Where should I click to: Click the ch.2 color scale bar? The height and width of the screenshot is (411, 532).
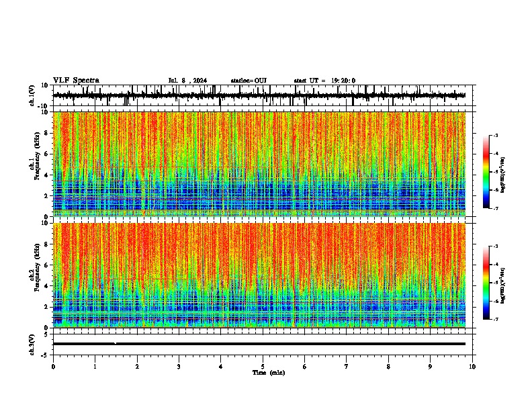486,283
